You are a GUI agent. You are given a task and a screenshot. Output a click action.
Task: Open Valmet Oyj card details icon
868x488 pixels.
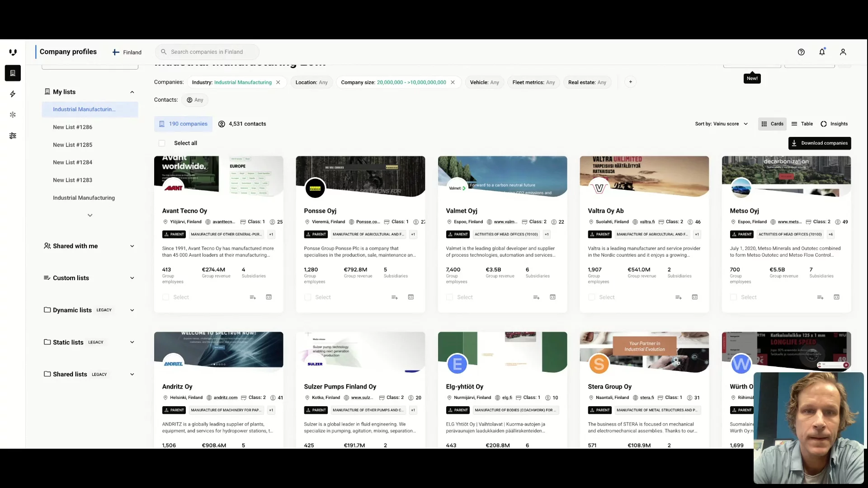[x=552, y=297]
